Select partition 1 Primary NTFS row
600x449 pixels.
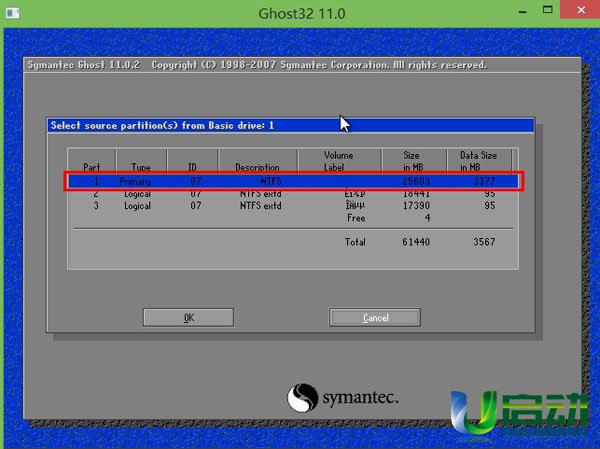[293, 181]
